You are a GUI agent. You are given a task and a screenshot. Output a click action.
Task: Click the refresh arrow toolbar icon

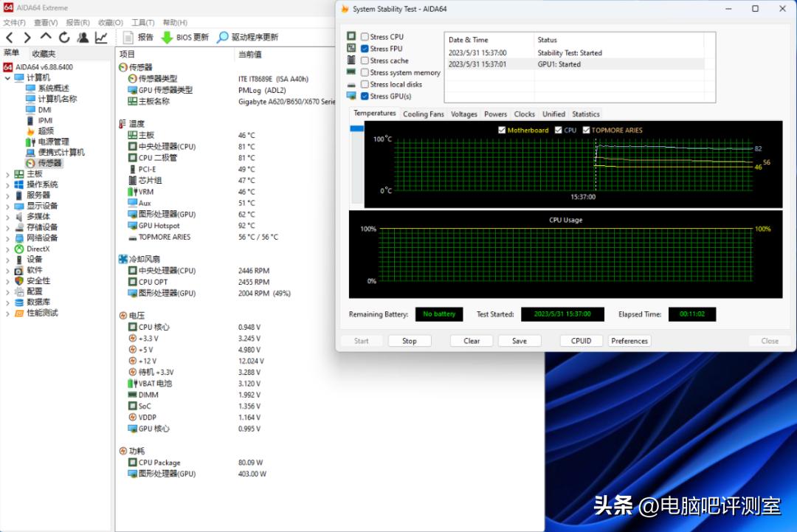[x=63, y=37]
